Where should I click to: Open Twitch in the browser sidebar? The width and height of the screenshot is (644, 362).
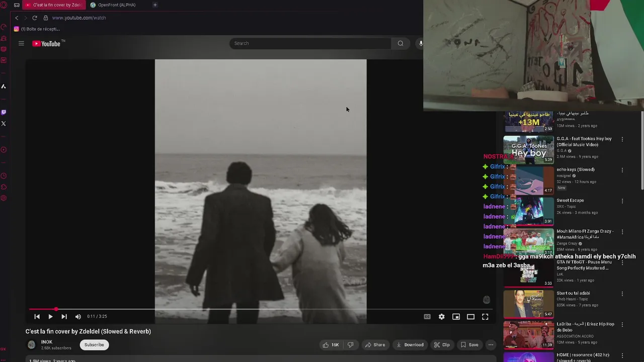(4, 112)
